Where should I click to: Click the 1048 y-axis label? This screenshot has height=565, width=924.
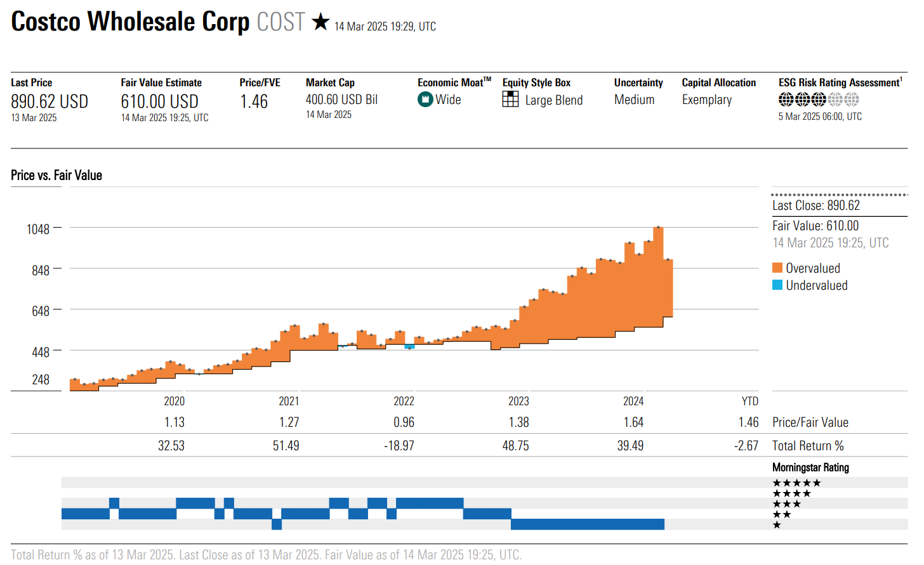point(38,229)
